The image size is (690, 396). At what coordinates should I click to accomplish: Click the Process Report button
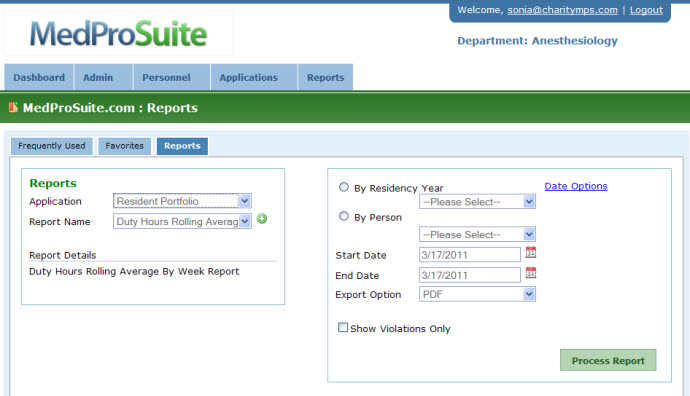(x=608, y=360)
